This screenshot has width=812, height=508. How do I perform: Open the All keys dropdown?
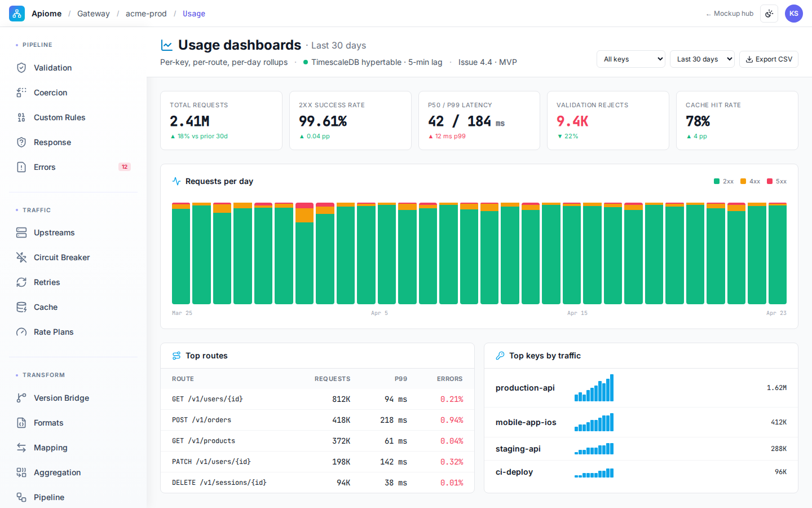coord(631,59)
